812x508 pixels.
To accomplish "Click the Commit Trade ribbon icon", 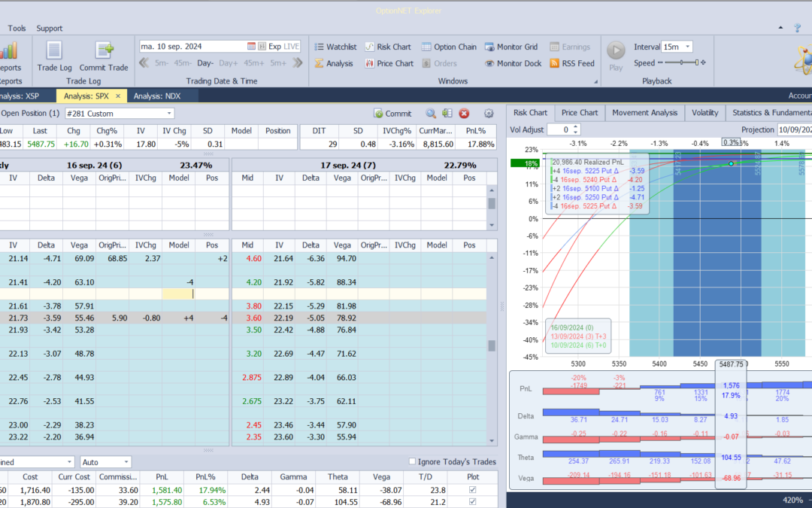I will click(x=104, y=57).
